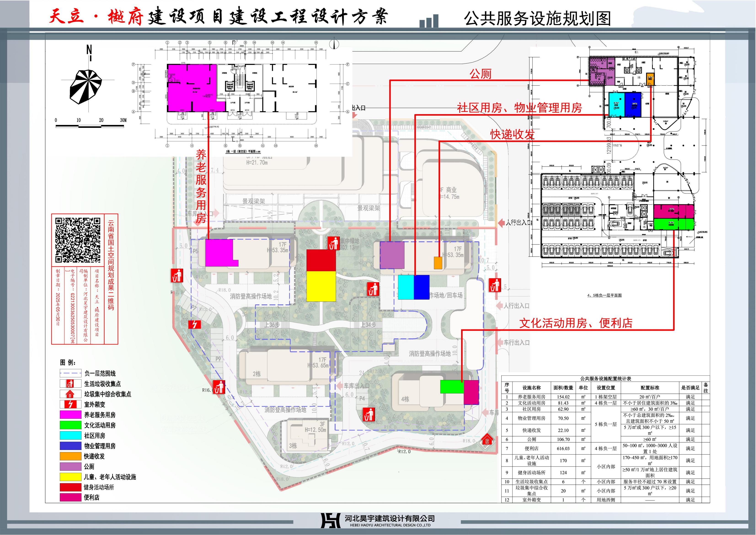The image size is (756, 535).
Task: Click the lightning transformer icon on map
Action: click(x=194, y=325)
